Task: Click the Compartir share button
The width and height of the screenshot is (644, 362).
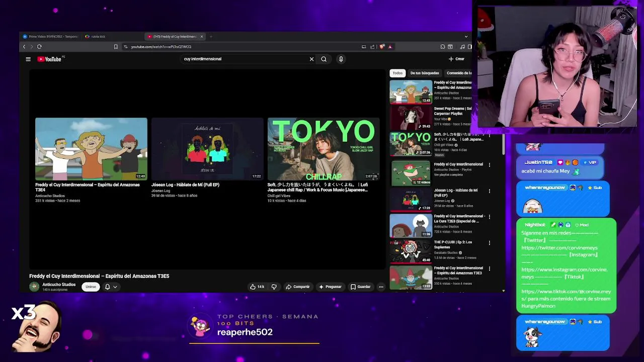Action: pos(298,287)
